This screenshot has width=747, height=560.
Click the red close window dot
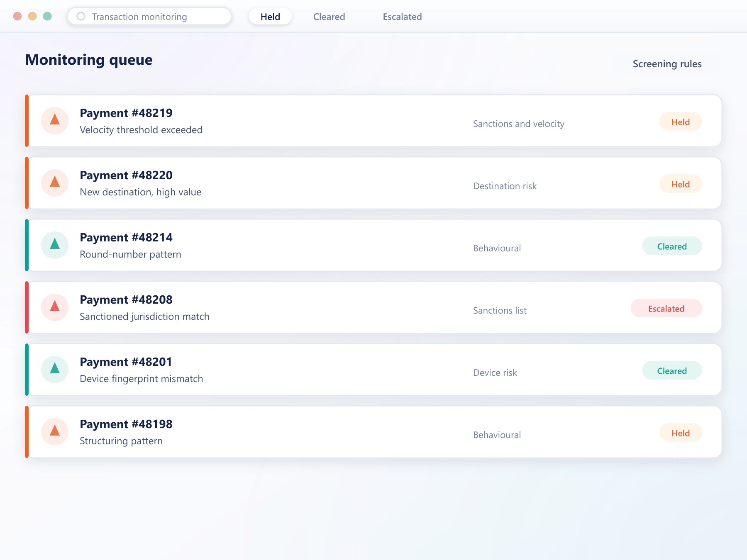click(17, 16)
